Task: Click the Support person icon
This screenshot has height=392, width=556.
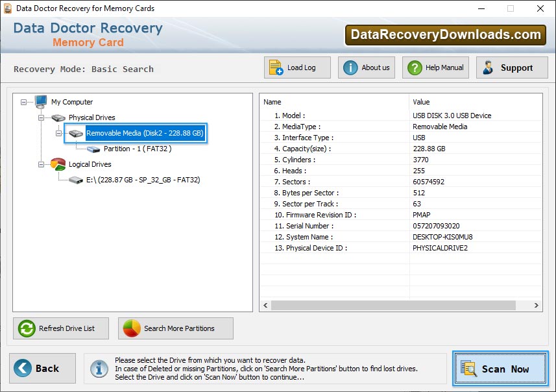Action: 488,67
